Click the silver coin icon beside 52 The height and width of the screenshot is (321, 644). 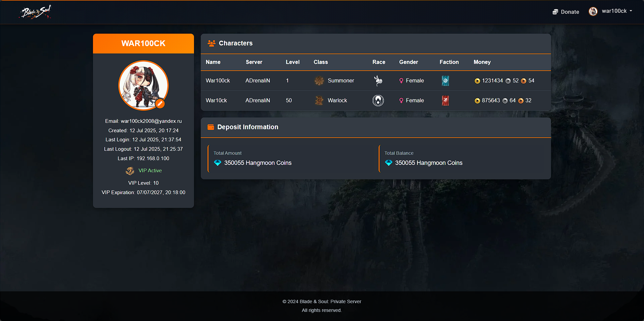pyautogui.click(x=508, y=81)
